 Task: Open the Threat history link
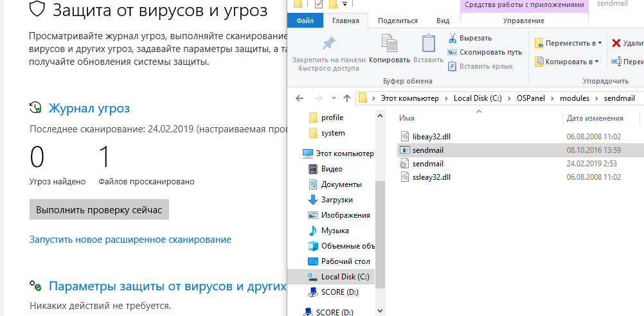pyautogui.click(x=89, y=108)
